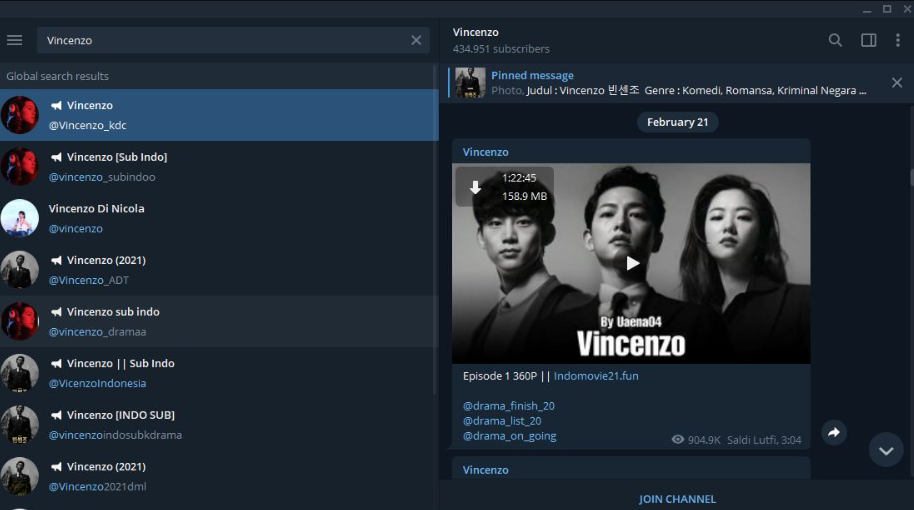Open the @drama_list_20 mention link
Viewport: 914px width, 510px height.
point(502,421)
